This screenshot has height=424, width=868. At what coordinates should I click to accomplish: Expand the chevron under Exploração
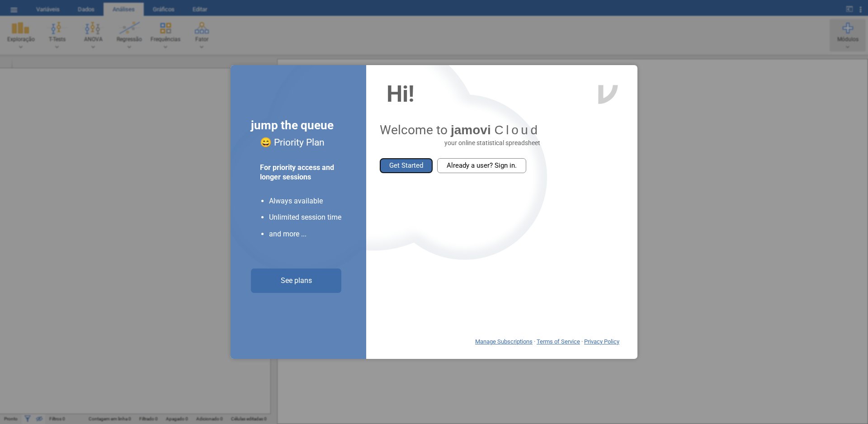click(x=20, y=47)
